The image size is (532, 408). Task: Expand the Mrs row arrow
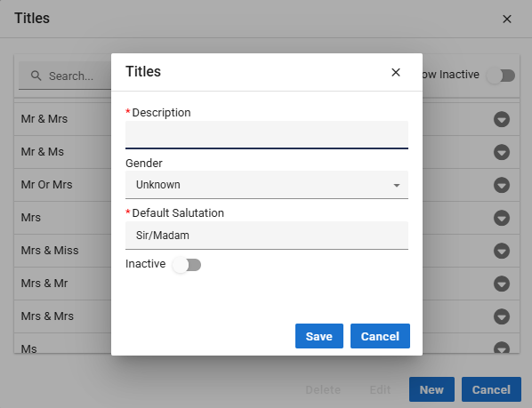pyautogui.click(x=502, y=218)
